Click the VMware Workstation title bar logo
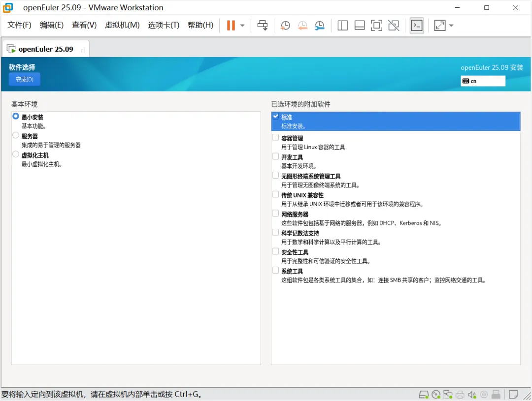The height and width of the screenshot is (401, 532). click(8, 7)
